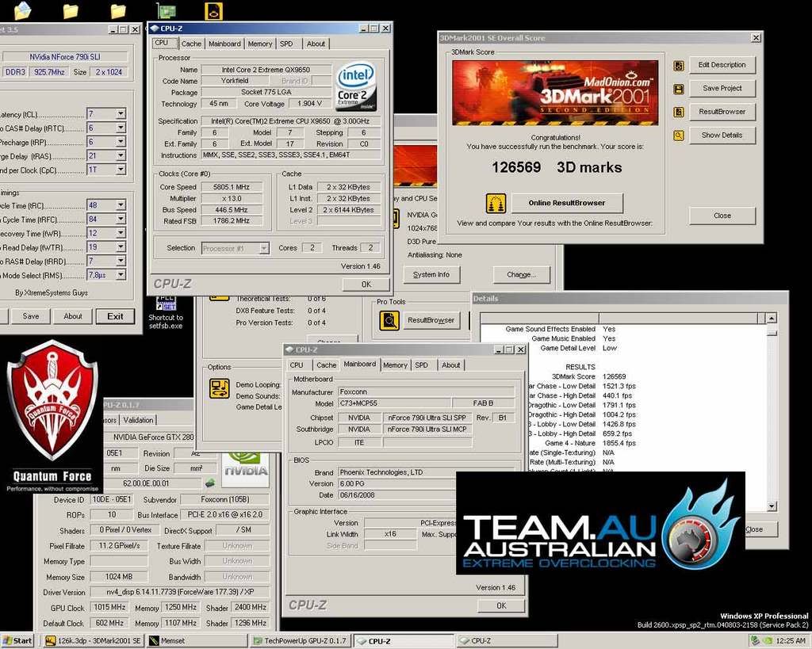The height and width of the screenshot is (649, 812).
Task: Click the Intel Core 2 Extreme logo
Action: pos(356,86)
